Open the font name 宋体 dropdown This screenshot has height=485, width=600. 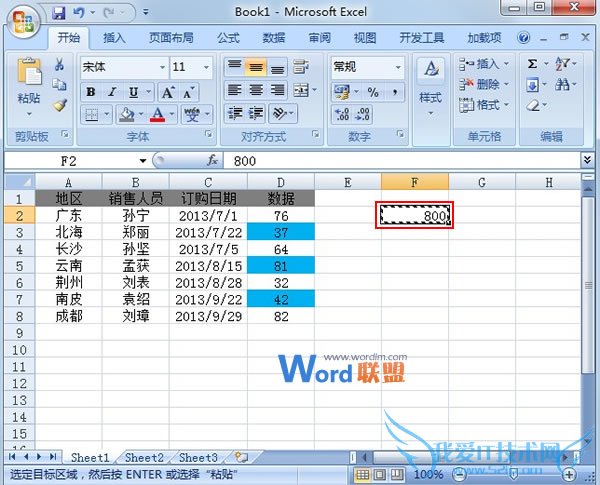coord(162,67)
